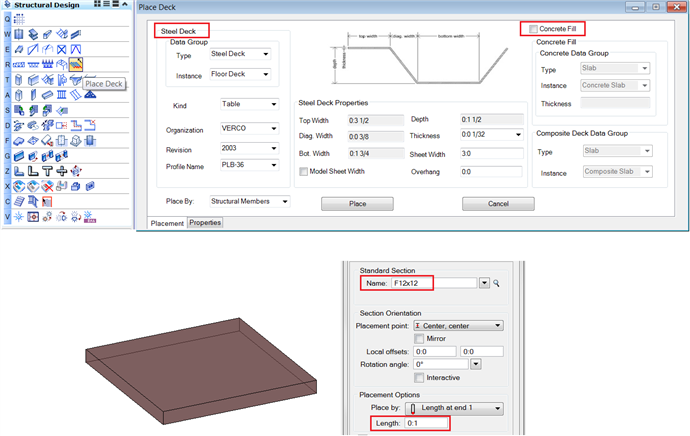Select the highlighted Place Deck tool
690x436 pixels.
click(x=76, y=64)
